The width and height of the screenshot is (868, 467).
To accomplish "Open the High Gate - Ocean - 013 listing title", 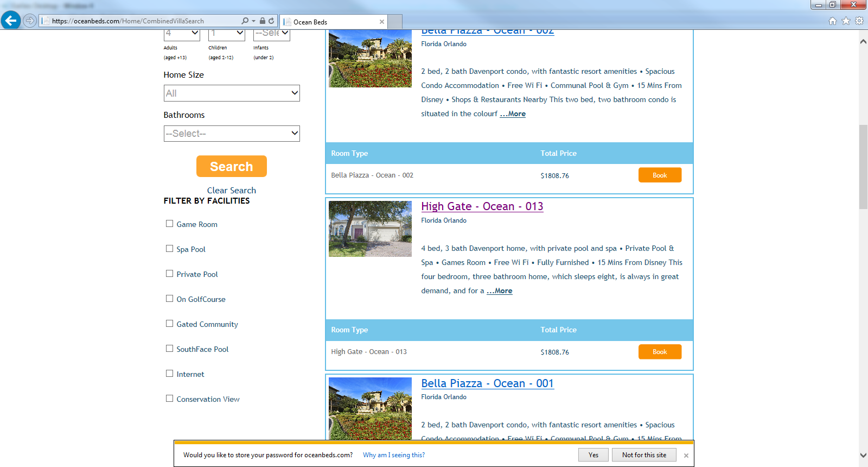I will [482, 206].
